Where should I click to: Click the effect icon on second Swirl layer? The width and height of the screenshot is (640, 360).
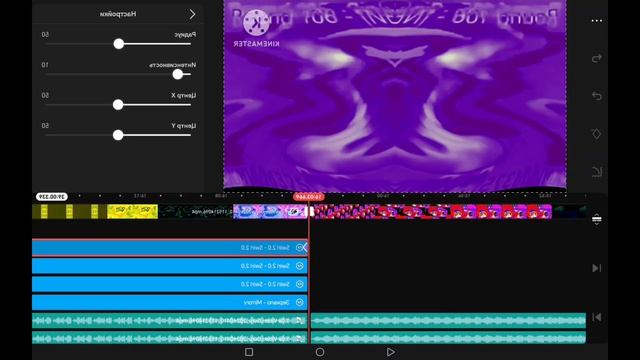300,266
